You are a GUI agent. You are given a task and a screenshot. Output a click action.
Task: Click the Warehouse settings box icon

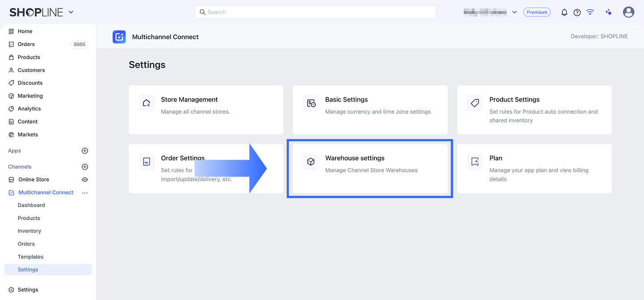pyautogui.click(x=311, y=161)
